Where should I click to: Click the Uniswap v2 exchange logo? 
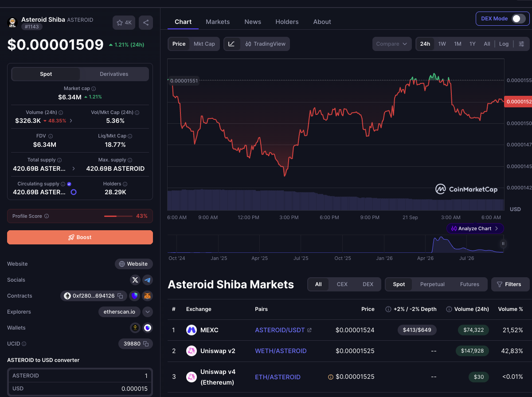point(192,351)
